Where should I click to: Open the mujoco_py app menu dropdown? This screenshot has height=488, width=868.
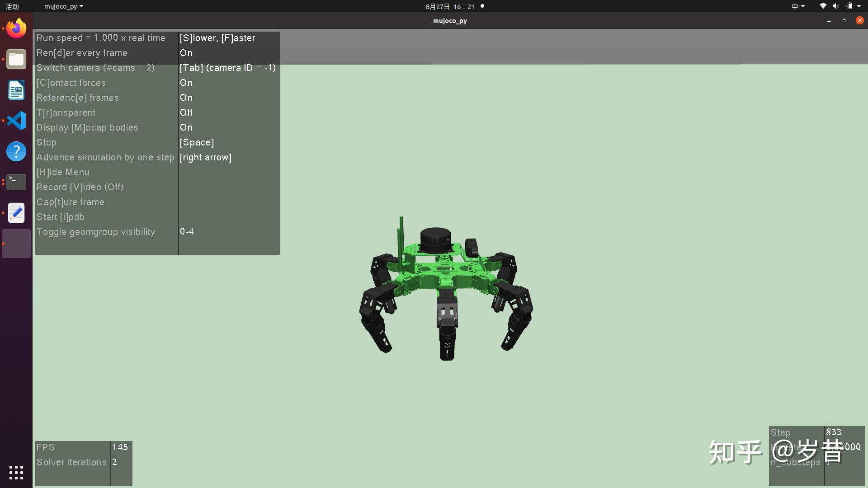[x=63, y=6]
